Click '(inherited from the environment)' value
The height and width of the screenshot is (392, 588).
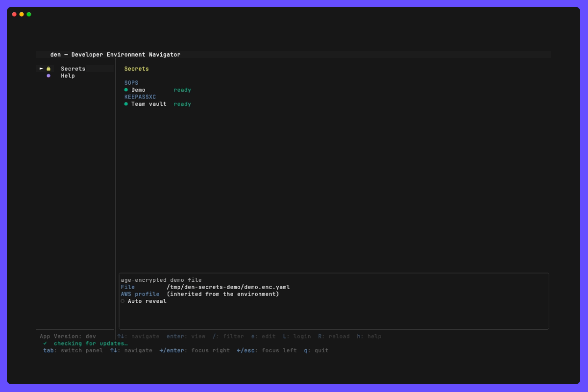pos(223,294)
